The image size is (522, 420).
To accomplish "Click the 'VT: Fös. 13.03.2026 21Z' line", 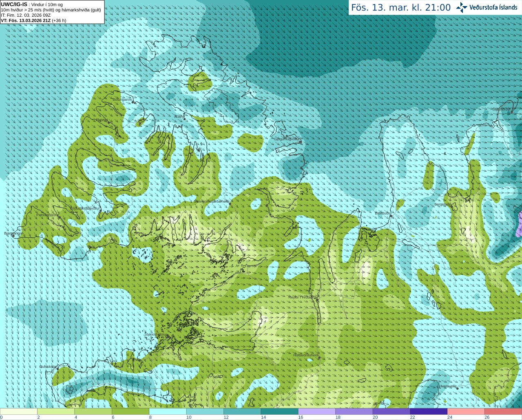I will tap(33, 20).
